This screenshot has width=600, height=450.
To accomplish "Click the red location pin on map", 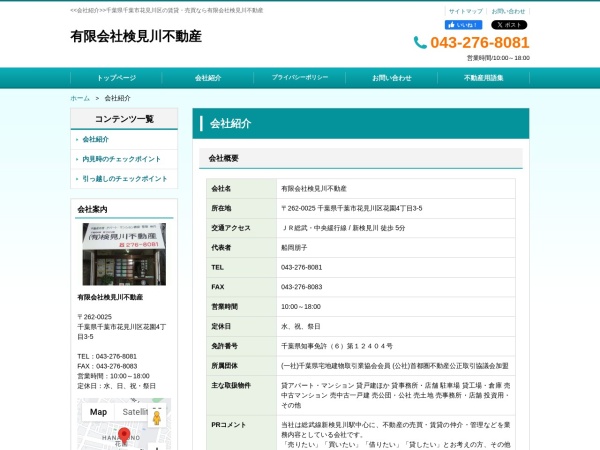I will [124, 436].
